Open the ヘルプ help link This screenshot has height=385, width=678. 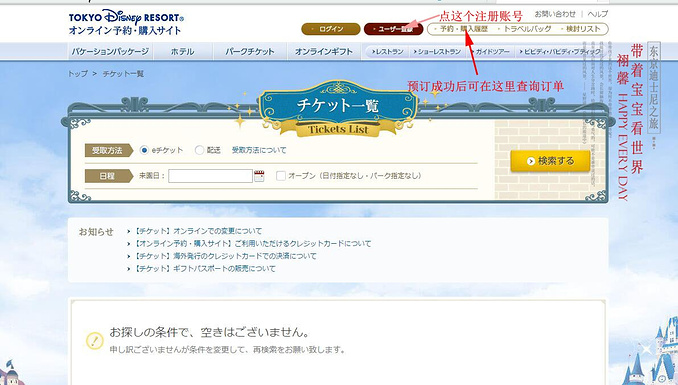tap(598, 14)
